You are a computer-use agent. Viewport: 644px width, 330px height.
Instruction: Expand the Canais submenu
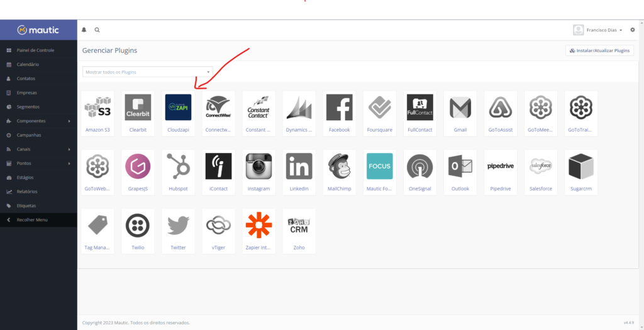(x=38, y=149)
